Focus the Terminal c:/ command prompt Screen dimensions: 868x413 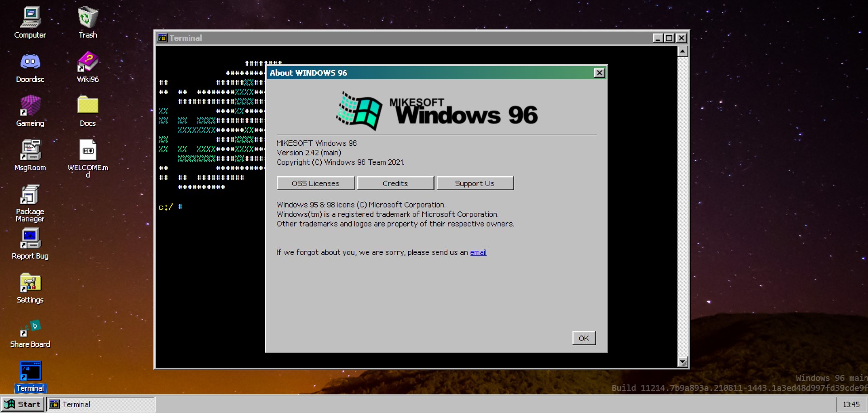coord(170,207)
